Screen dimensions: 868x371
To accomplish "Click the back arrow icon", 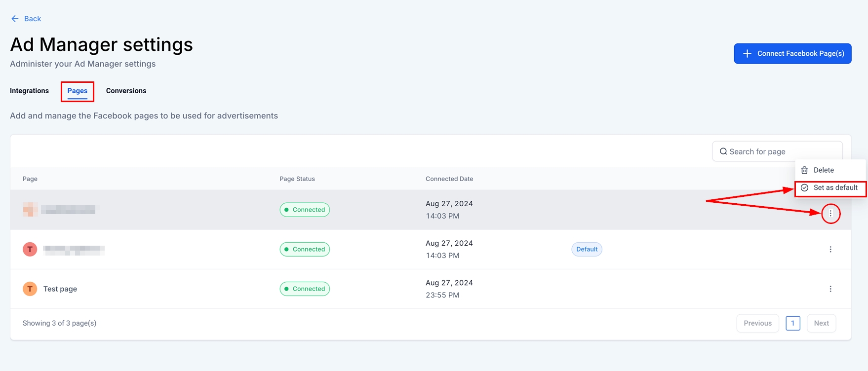I will click(15, 19).
